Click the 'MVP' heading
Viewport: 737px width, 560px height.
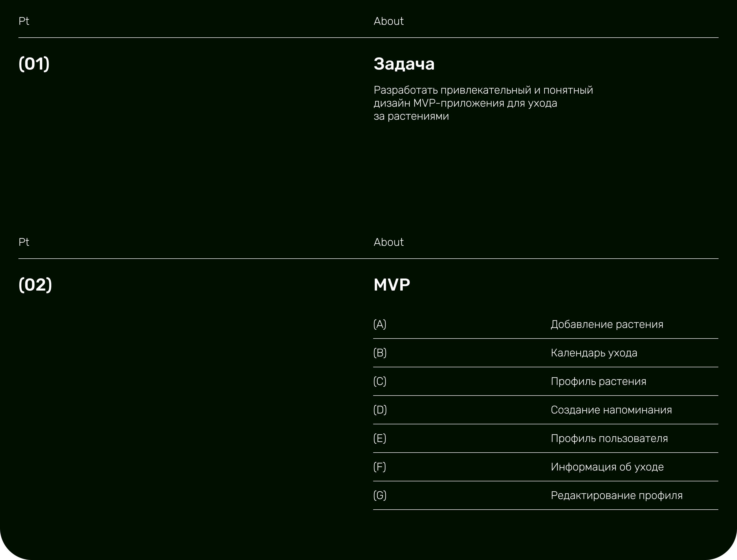click(392, 285)
